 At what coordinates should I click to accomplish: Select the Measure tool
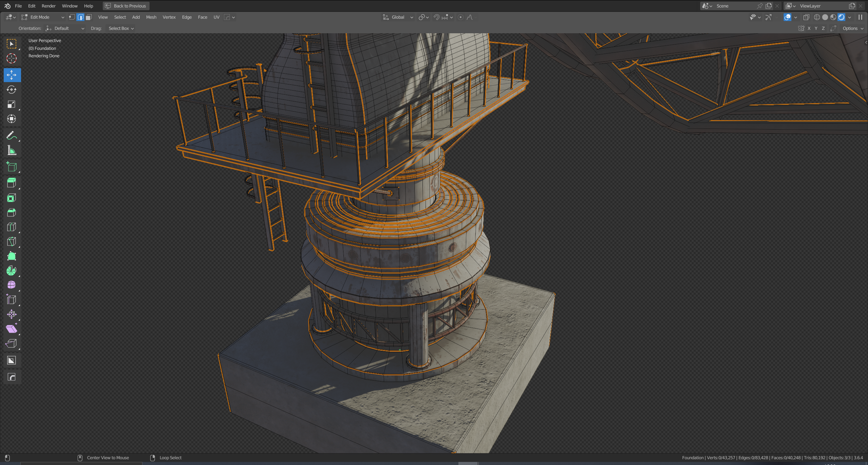(11, 150)
